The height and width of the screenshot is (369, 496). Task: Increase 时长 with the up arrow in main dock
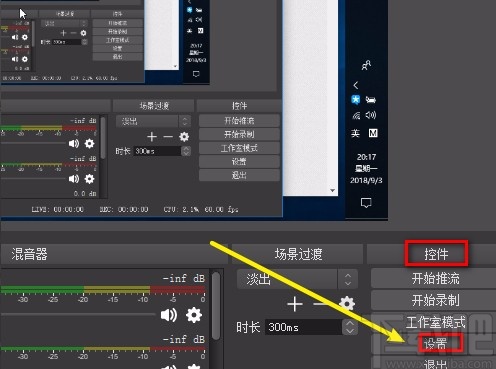[349, 323]
